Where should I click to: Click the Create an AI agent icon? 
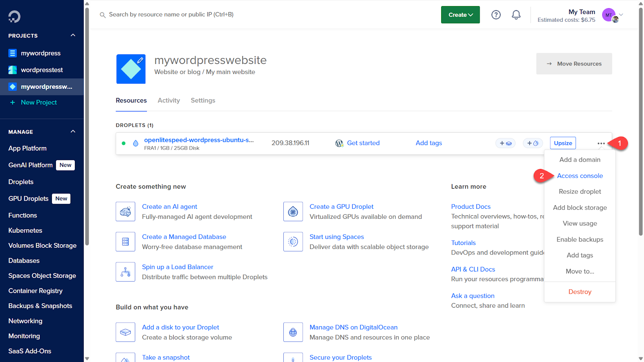click(x=126, y=212)
